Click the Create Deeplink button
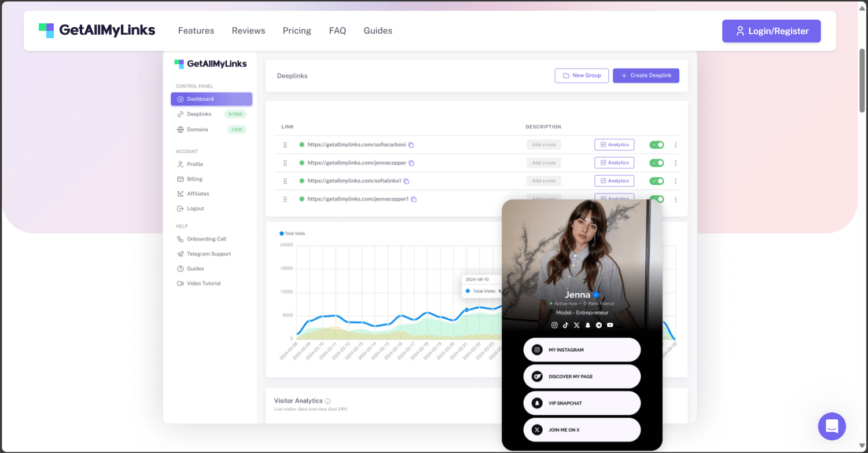868x453 pixels. coord(646,75)
